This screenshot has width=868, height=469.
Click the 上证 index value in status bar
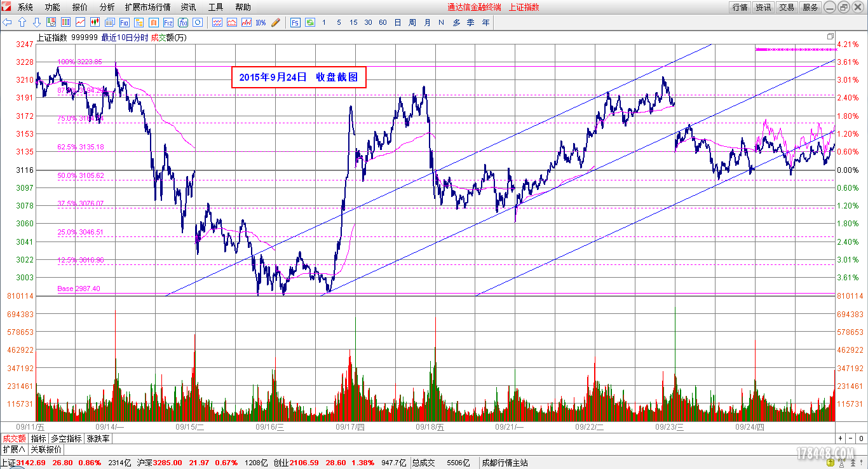point(31,463)
